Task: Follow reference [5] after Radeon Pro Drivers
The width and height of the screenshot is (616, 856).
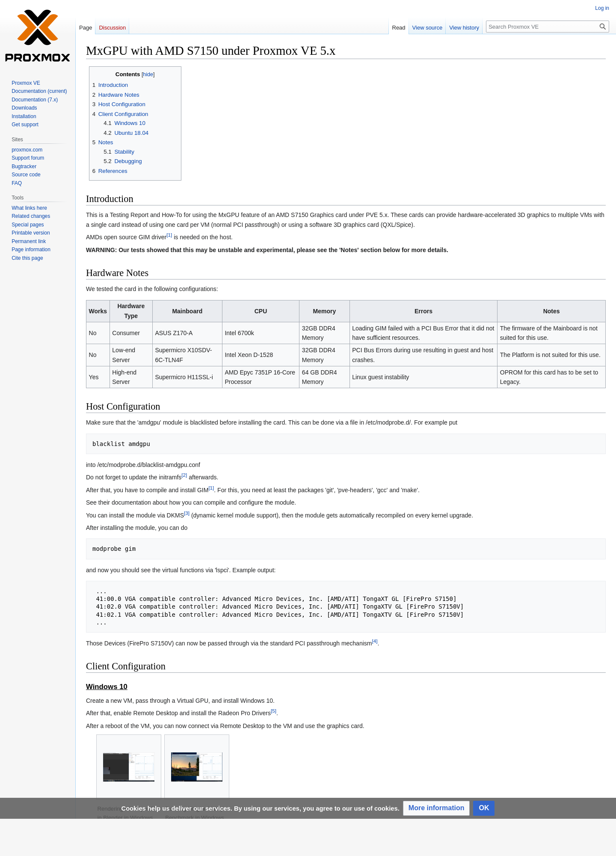Action: [274, 711]
